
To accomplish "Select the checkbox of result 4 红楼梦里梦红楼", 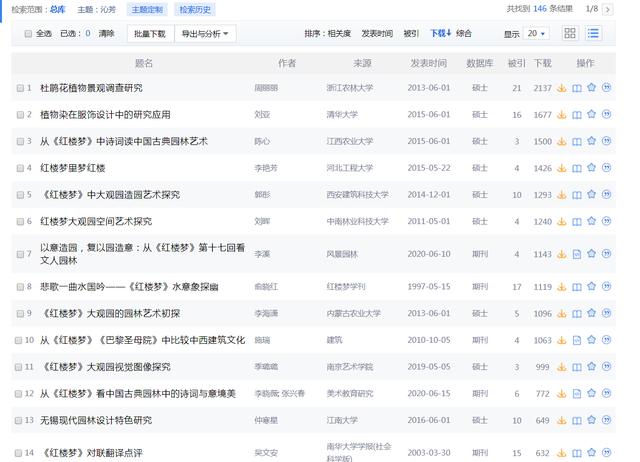I will [20, 168].
